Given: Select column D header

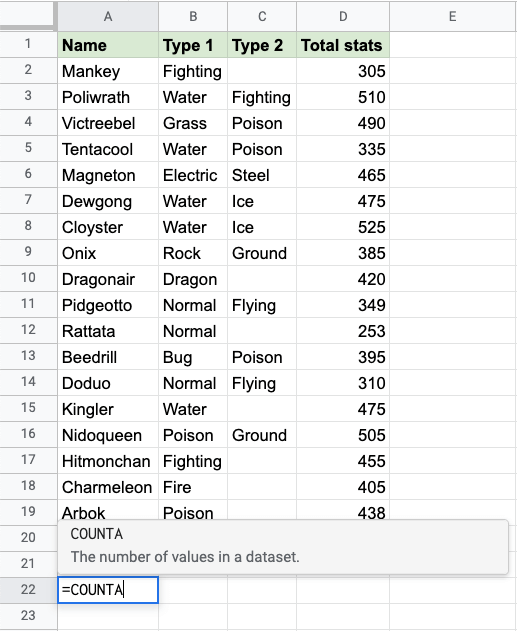Looking at the screenshot, I should click(x=343, y=16).
